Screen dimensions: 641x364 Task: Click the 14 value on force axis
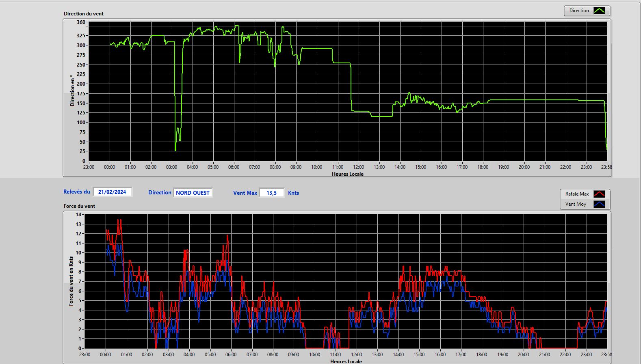pyautogui.click(x=78, y=215)
